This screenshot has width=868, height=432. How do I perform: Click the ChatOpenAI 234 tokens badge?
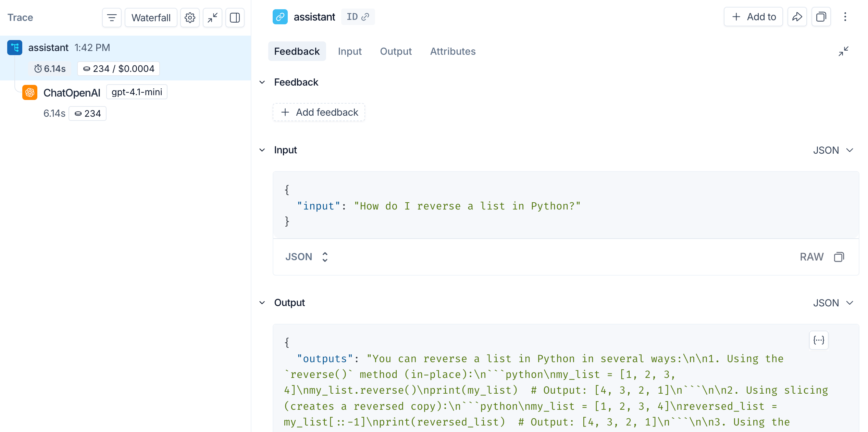(88, 114)
